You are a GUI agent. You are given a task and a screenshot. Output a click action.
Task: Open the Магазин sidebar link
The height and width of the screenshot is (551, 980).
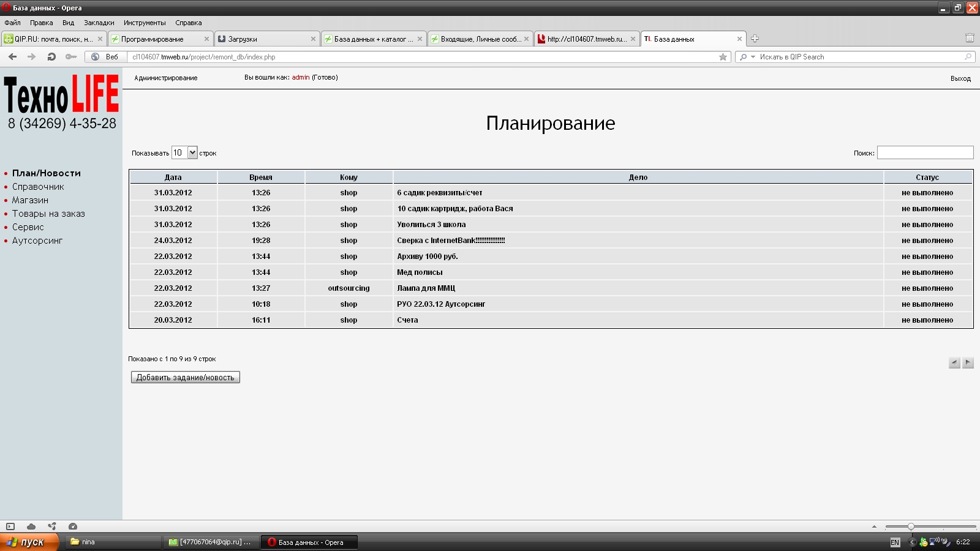(x=30, y=200)
